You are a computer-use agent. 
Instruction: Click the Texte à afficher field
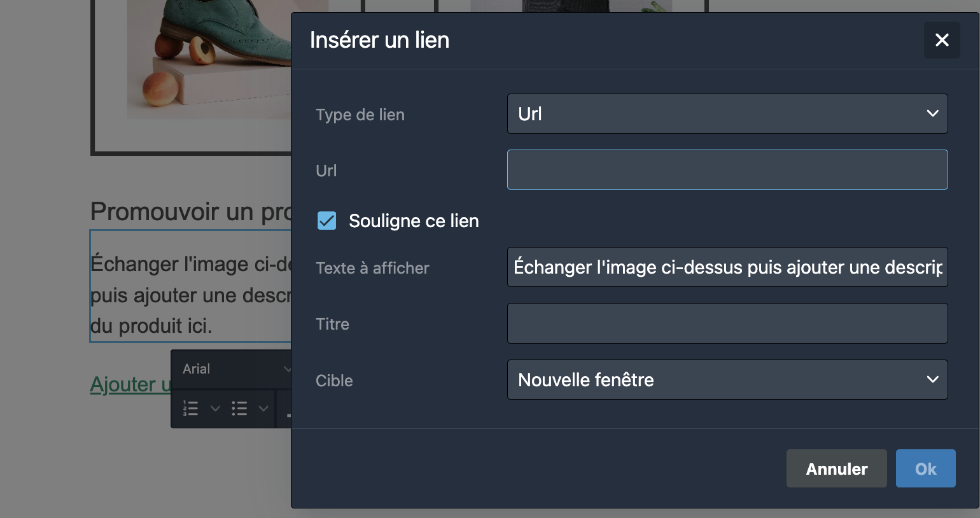coord(727,267)
